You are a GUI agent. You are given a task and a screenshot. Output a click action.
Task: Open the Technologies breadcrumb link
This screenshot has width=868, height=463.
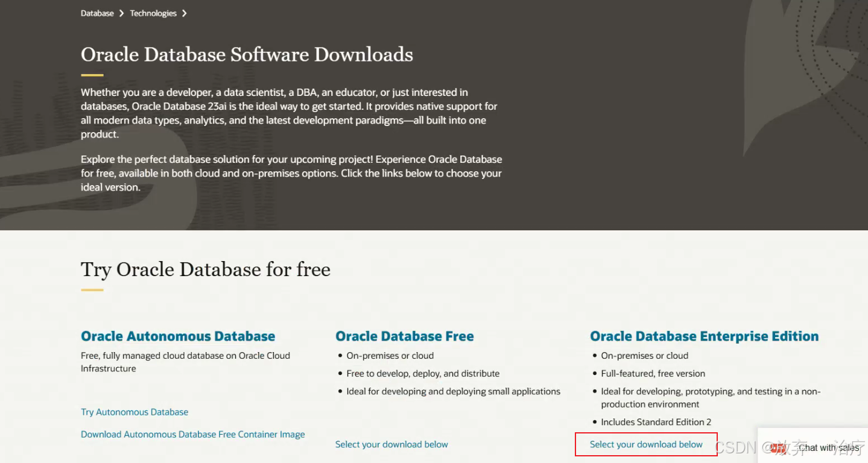[153, 13]
